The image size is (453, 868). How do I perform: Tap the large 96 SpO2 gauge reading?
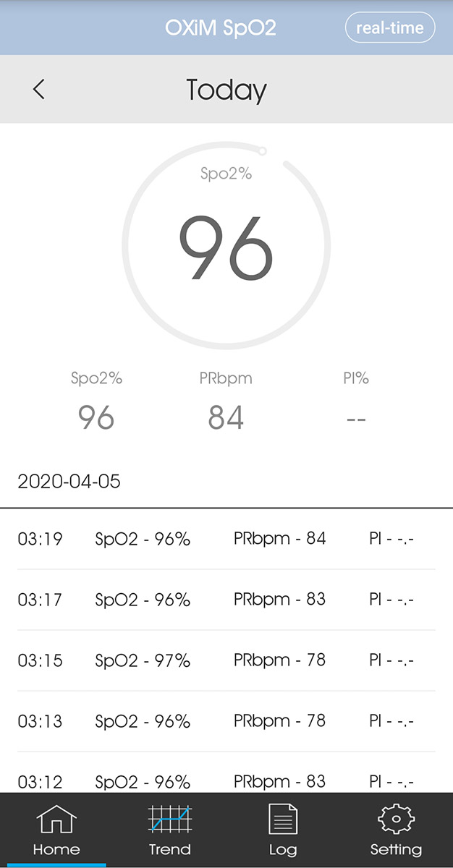(x=226, y=248)
